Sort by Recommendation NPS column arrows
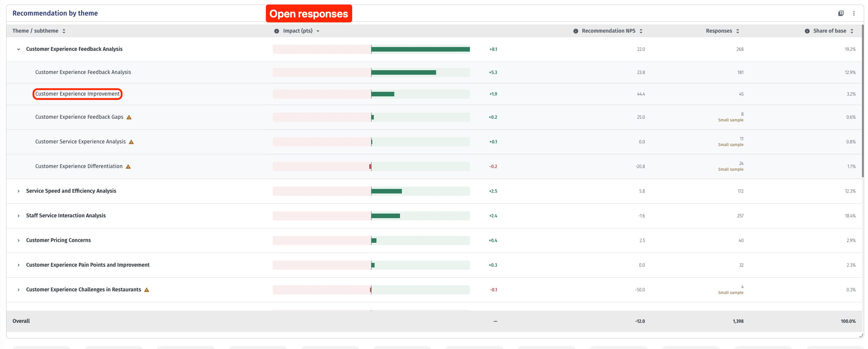This screenshot has width=868, height=349. [641, 31]
